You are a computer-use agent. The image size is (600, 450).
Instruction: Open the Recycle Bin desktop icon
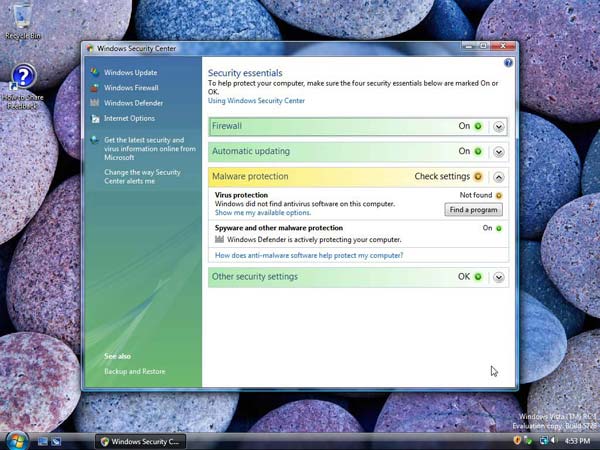click(21, 22)
